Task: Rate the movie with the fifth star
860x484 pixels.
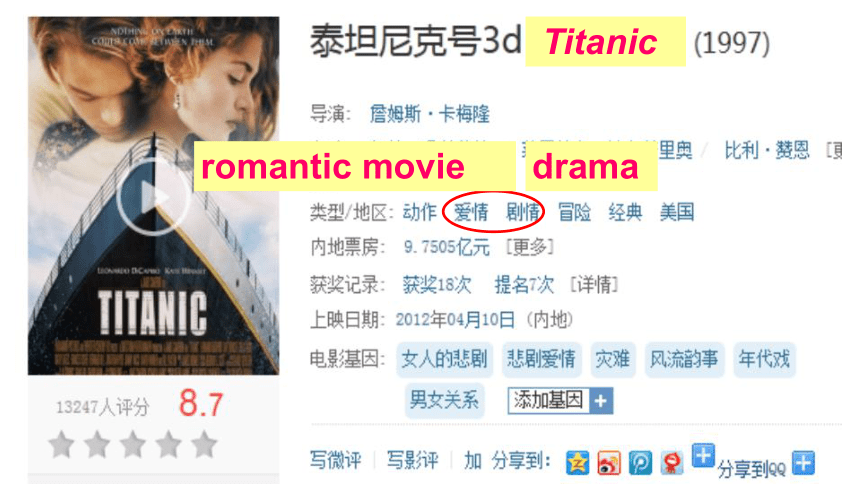Action: click(x=204, y=444)
